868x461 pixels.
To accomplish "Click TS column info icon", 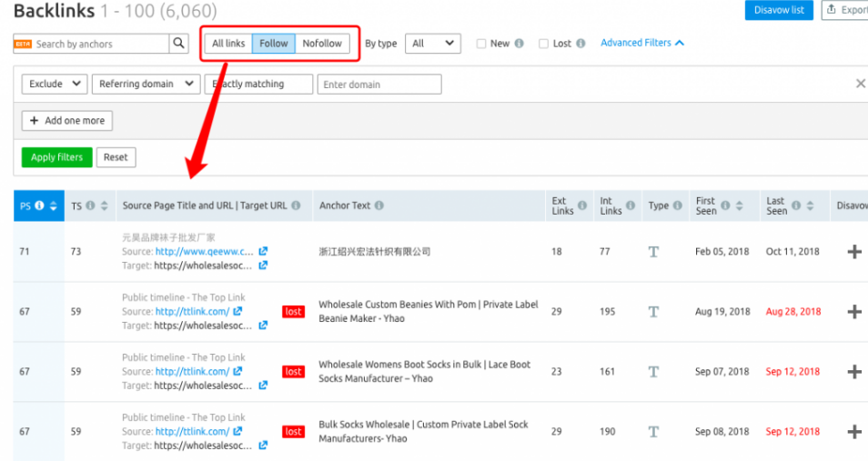I will click(x=90, y=205).
